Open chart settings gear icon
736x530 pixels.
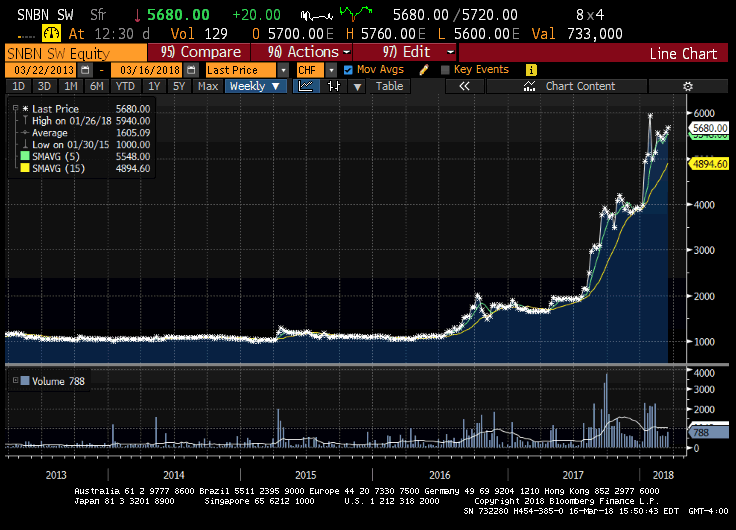[x=688, y=86]
